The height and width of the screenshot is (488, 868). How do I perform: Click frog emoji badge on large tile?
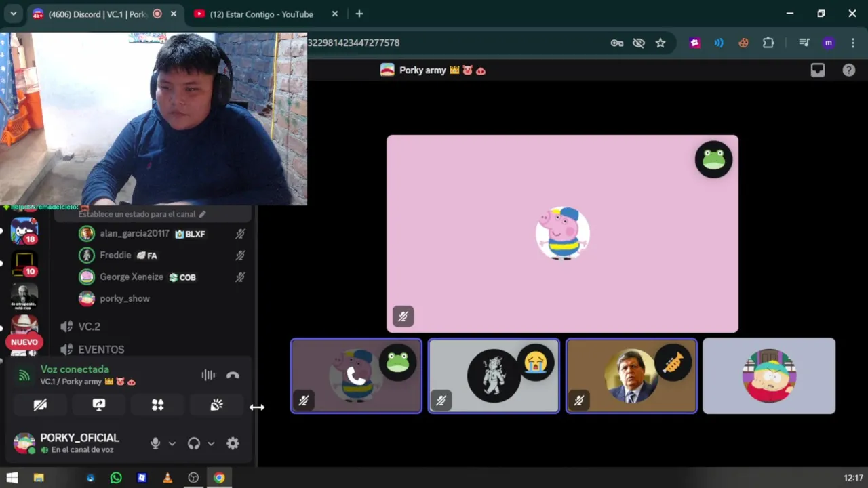coord(713,159)
